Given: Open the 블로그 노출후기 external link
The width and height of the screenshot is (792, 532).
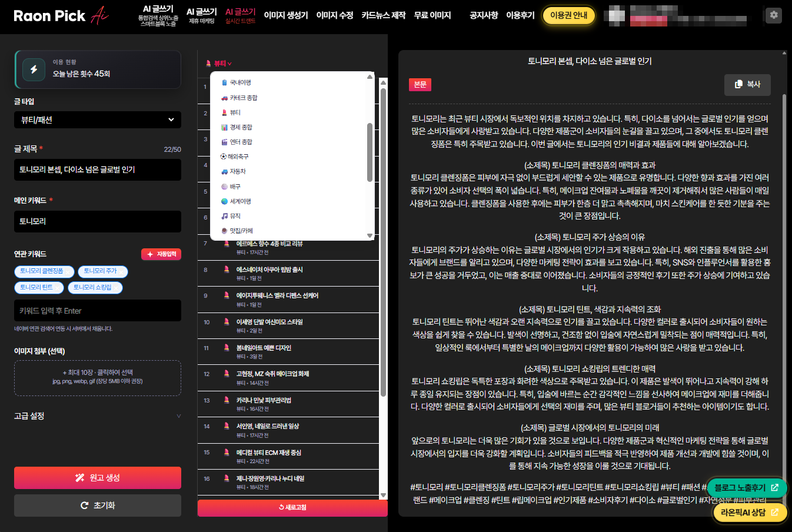Looking at the screenshot, I should pyautogui.click(x=746, y=487).
